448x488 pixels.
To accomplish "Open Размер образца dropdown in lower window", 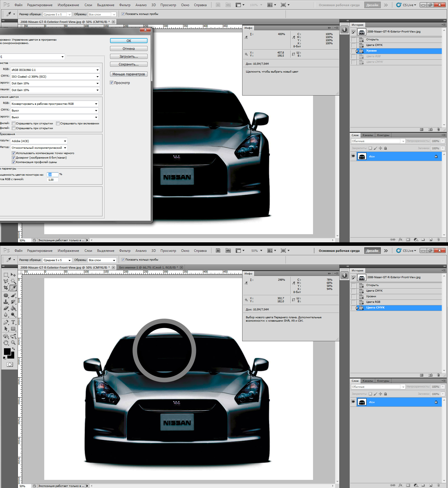I will pos(57,260).
